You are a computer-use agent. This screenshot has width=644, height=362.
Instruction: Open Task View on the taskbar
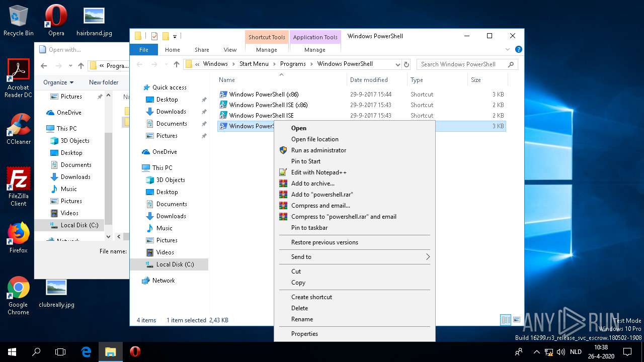tap(60, 352)
